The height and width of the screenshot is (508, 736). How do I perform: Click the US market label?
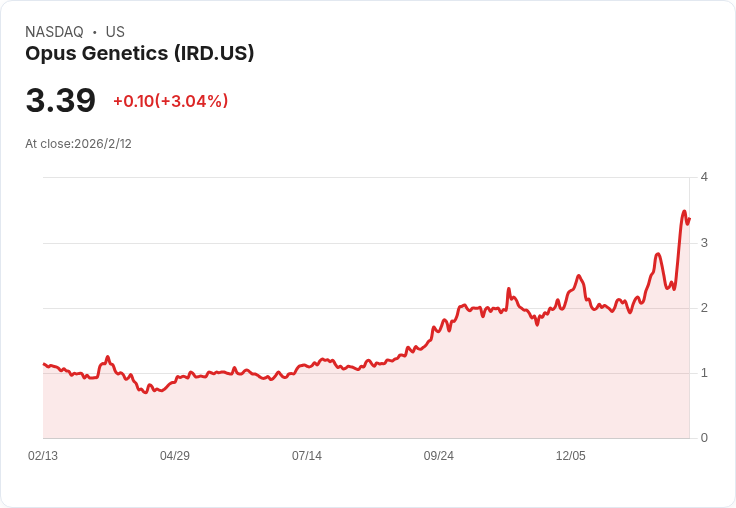pos(115,32)
